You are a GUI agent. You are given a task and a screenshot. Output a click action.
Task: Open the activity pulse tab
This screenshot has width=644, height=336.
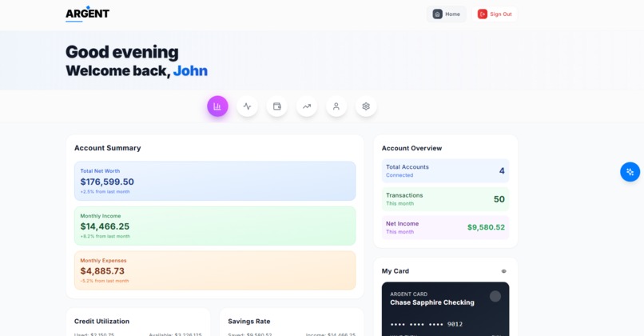pos(247,106)
